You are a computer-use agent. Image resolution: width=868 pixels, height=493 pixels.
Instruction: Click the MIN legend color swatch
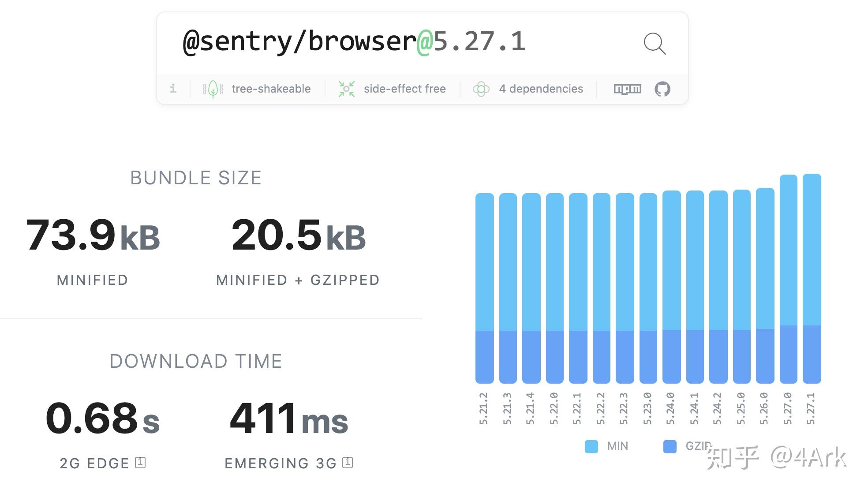point(591,446)
